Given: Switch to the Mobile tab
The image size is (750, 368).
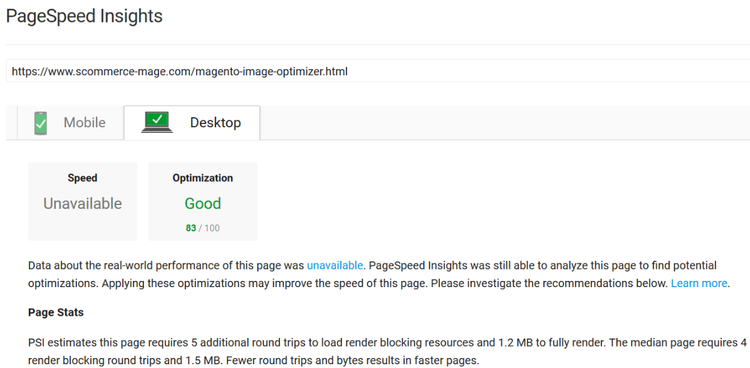Looking at the screenshot, I should click(x=70, y=123).
